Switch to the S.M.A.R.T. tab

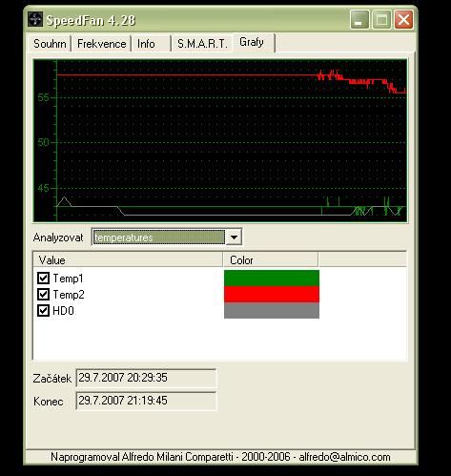tap(202, 44)
